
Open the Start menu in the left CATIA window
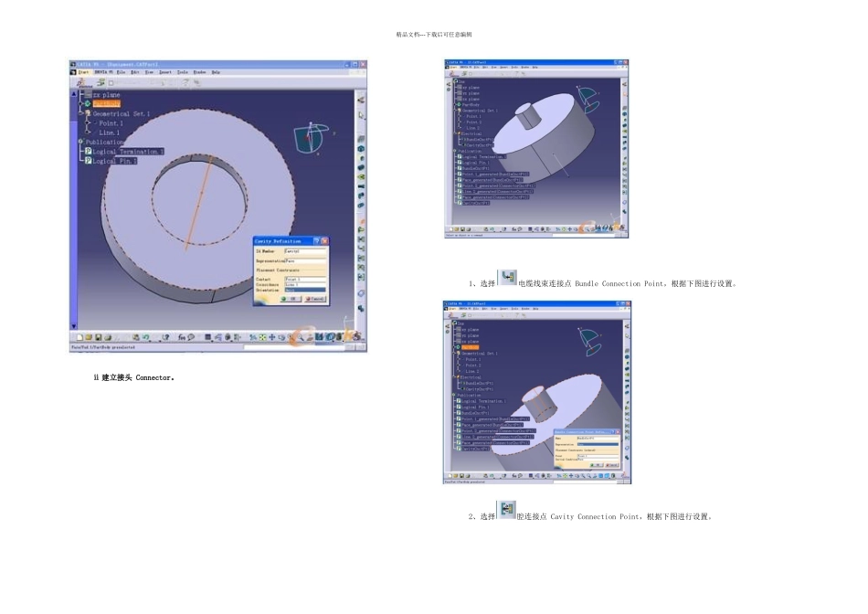(x=84, y=72)
